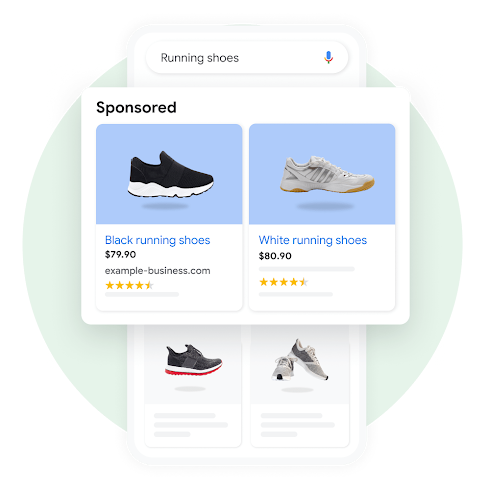The width and height of the screenshot is (490, 490).
Task: Click the Running shoes search field
Action: [x=247, y=57]
